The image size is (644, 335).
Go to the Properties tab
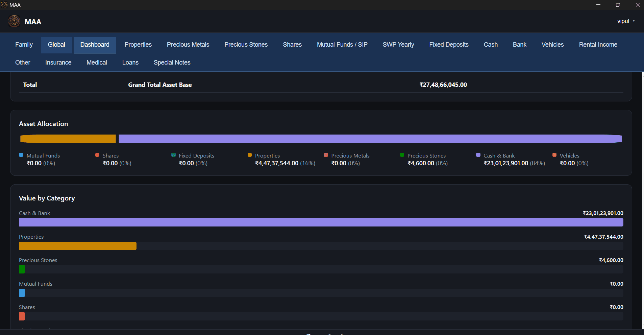pos(138,45)
